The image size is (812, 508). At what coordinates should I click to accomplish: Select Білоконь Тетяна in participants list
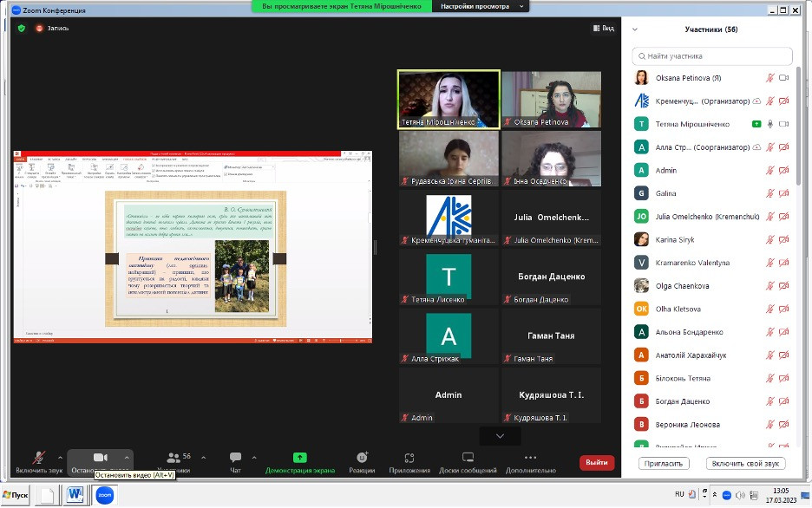712,378
